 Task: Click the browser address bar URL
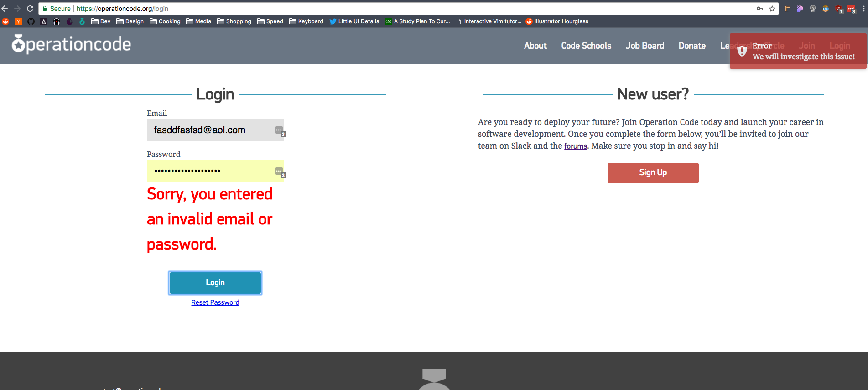(122, 9)
